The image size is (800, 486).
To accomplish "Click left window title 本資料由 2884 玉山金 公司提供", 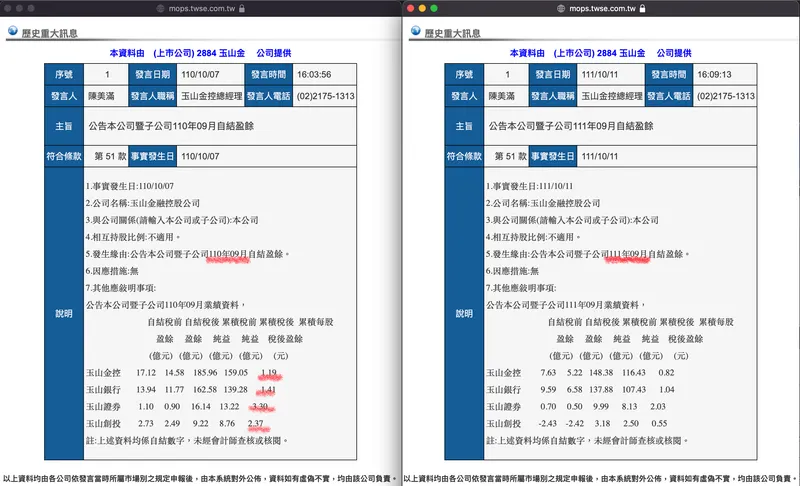I will pyautogui.click(x=200, y=53).
